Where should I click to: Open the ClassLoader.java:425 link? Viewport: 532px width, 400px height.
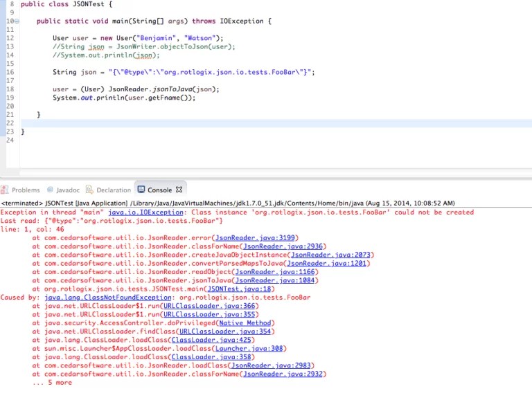[x=211, y=340]
